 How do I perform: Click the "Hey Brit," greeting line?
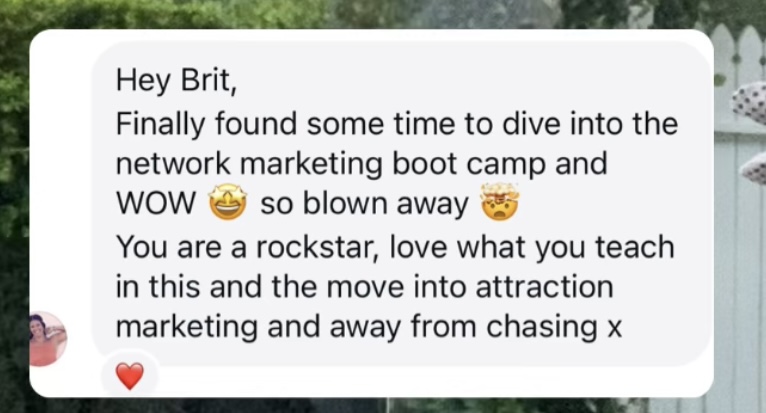(x=177, y=80)
